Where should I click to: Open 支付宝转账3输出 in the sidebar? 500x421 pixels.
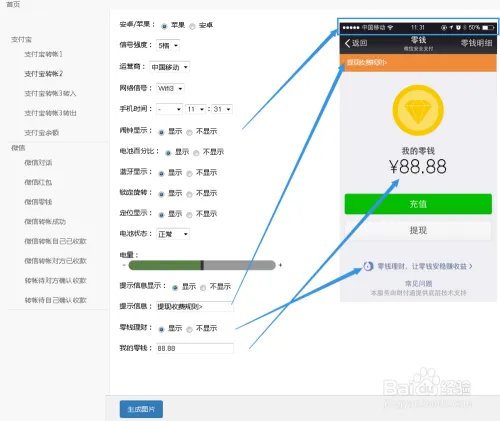pyautogui.click(x=50, y=113)
